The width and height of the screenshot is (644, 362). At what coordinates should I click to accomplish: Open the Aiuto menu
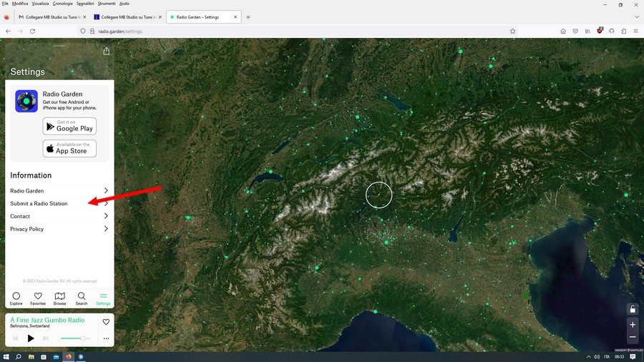pyautogui.click(x=124, y=4)
